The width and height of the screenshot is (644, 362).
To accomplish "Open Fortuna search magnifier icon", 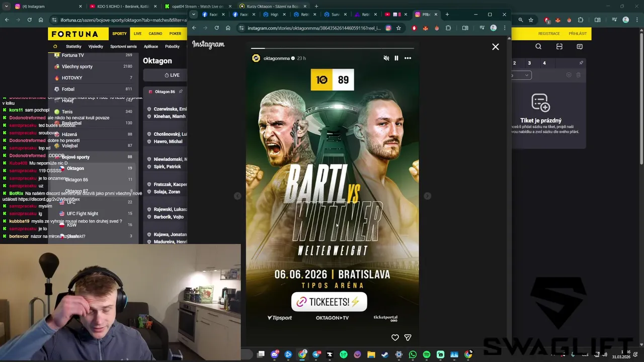I will 538,47.
